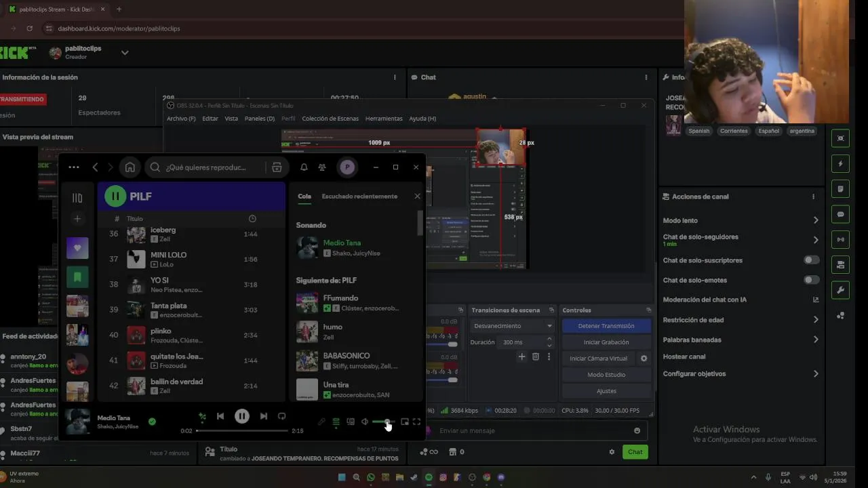The height and width of the screenshot is (488, 868).
Task: Focus the Spotify search field
Action: point(207,167)
